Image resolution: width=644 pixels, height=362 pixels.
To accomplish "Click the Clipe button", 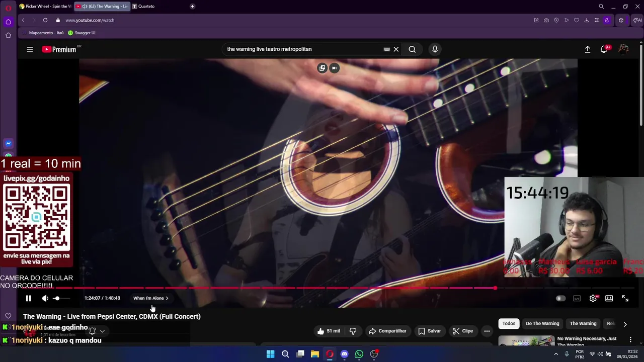I will 462,331.
